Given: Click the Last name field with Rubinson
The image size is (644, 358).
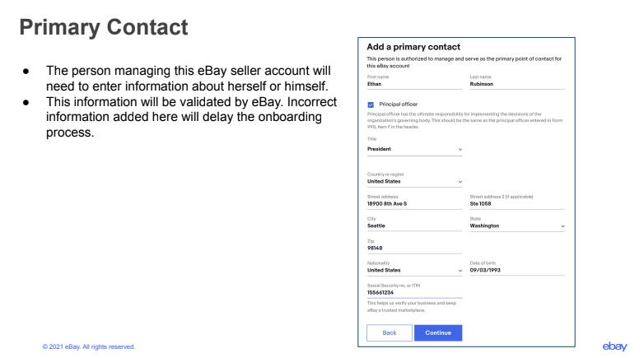Looking at the screenshot, I should (517, 84).
